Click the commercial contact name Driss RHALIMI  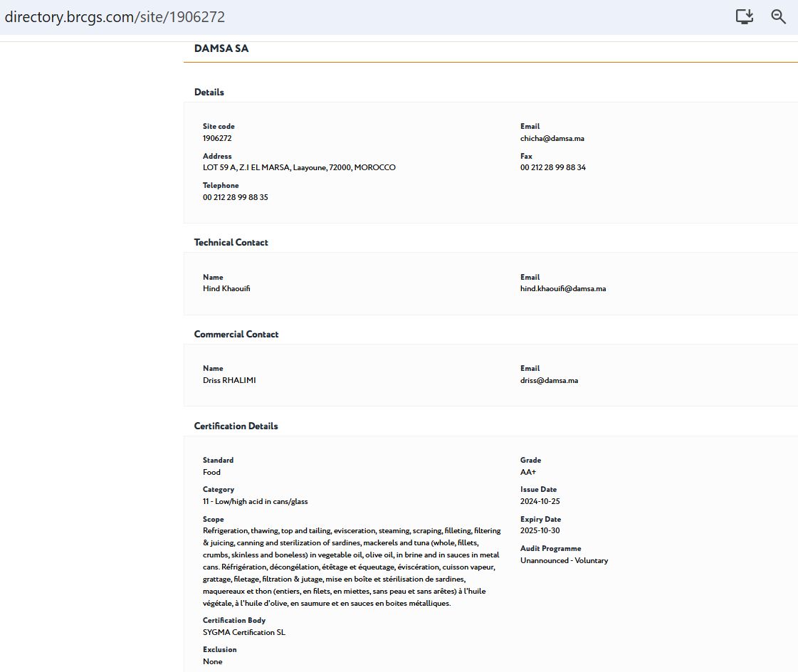(x=229, y=380)
